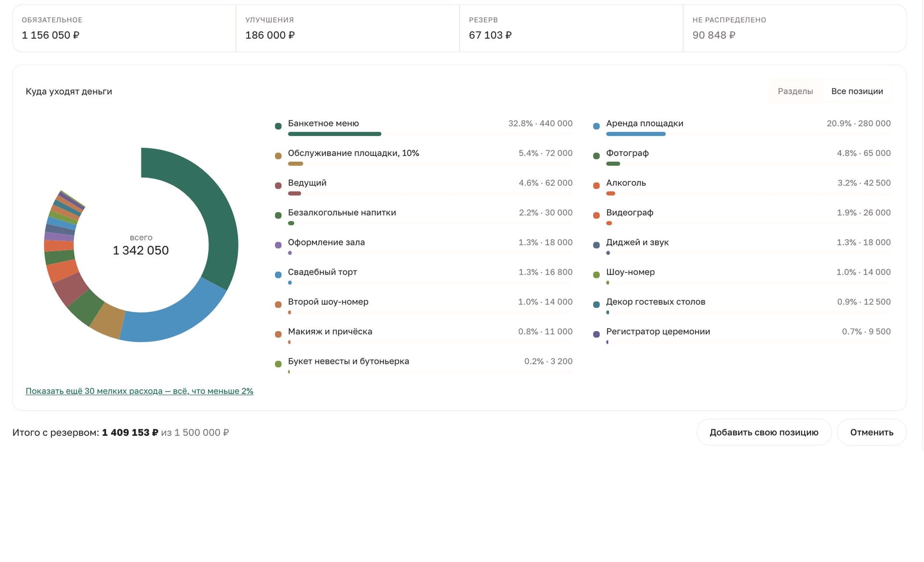Select the Диджей и звук entry
This screenshot has height=562, width=924.
(742, 247)
